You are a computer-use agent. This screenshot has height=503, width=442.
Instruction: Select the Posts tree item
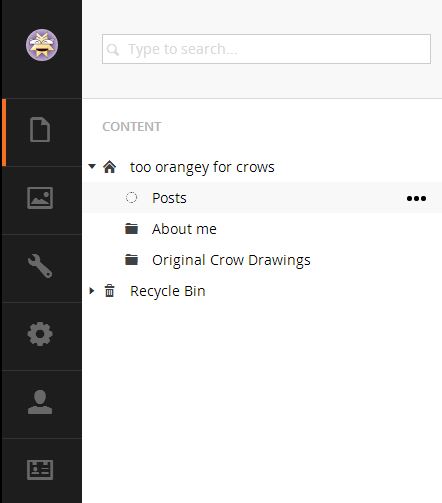coord(169,198)
